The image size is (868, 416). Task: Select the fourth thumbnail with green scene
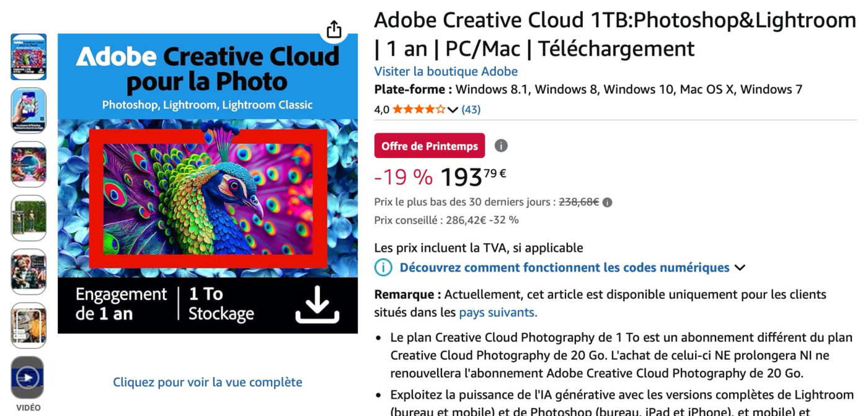(28, 218)
